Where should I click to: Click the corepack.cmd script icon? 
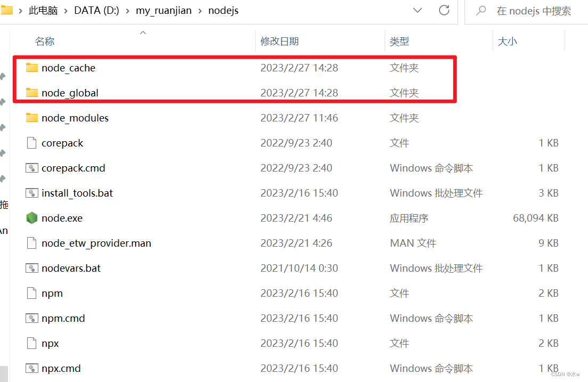click(x=32, y=168)
